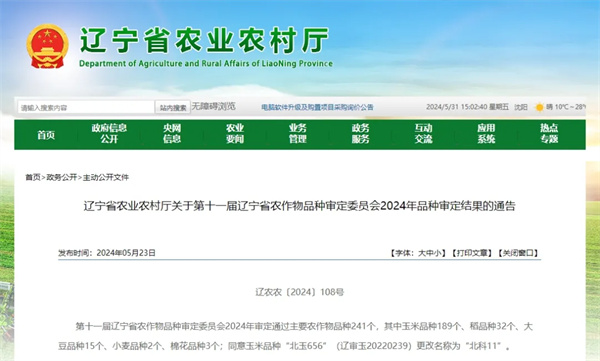Open the 互动交流 menu
600x361 pixels.
click(423, 133)
